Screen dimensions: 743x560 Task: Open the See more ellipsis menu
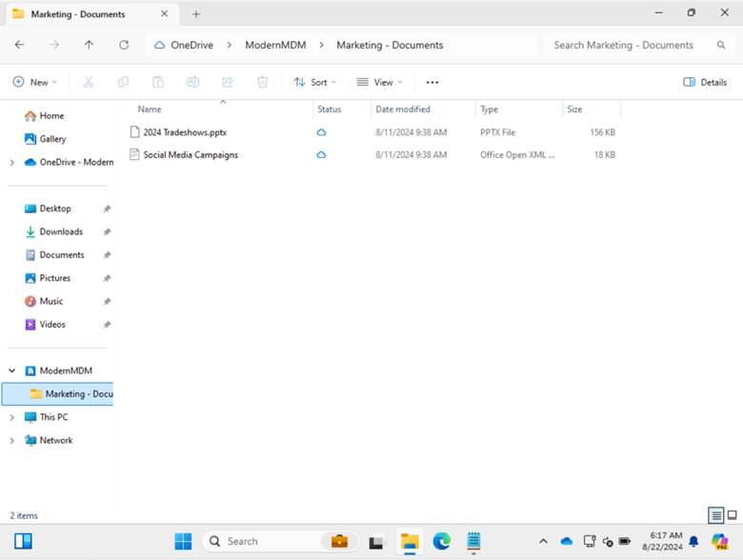pyautogui.click(x=432, y=82)
